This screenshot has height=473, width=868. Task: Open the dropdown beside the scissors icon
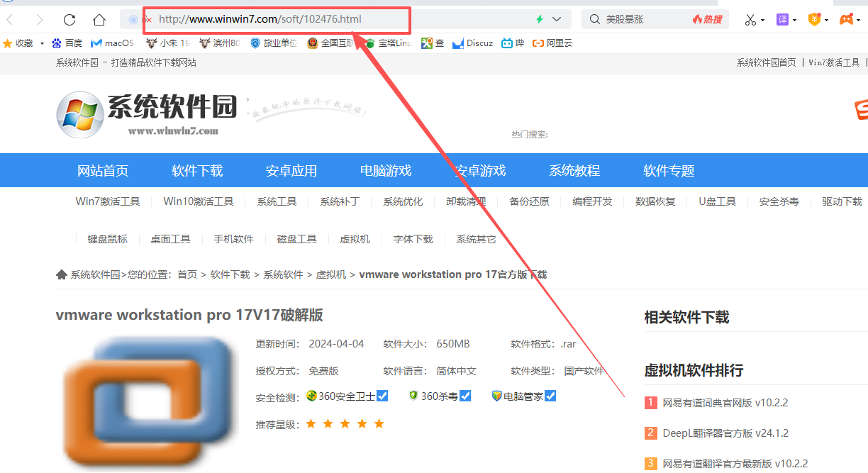[763, 20]
